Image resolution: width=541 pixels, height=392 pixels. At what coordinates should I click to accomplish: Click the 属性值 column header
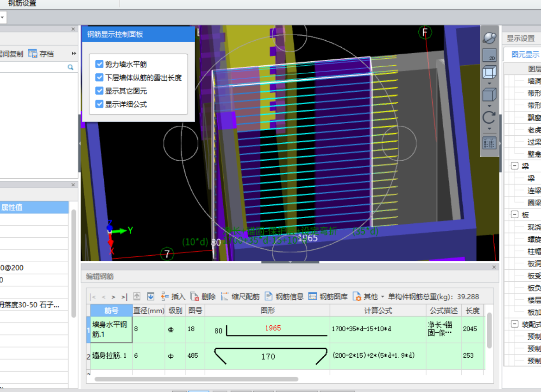(34, 208)
